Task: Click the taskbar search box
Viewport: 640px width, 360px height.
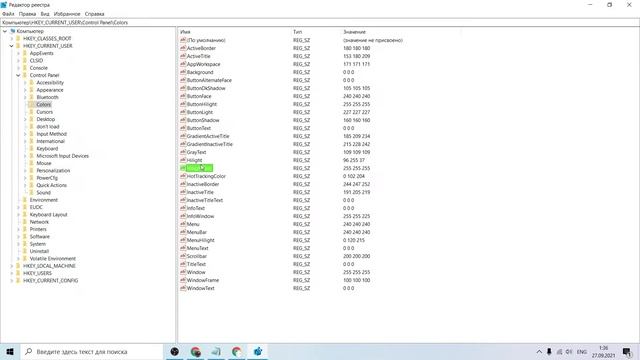Action: pyautogui.click(x=91, y=351)
